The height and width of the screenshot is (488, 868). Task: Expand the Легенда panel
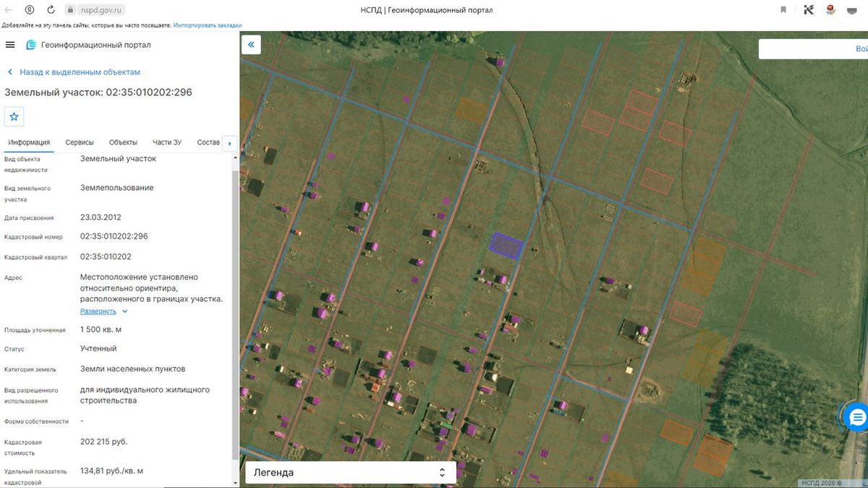point(351,473)
